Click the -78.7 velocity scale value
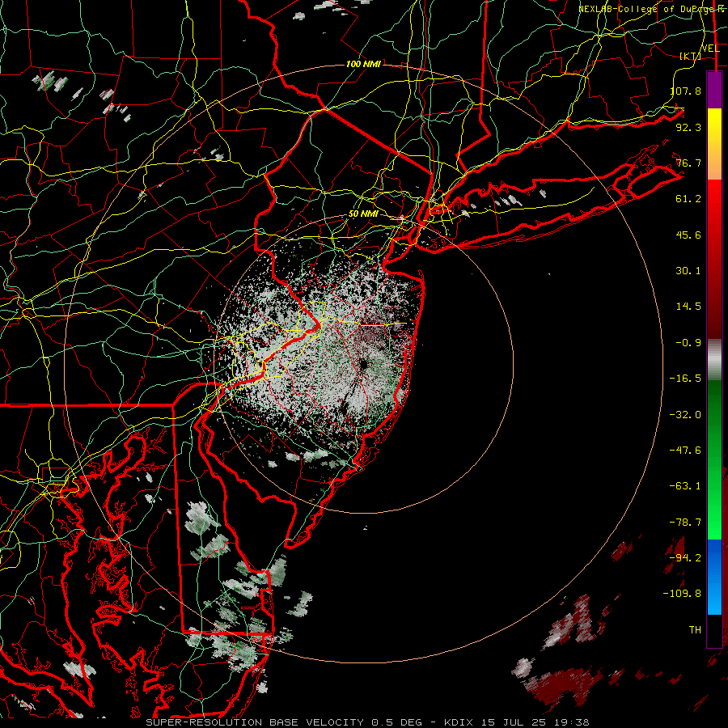Viewport: 728px width, 728px height. point(685,523)
